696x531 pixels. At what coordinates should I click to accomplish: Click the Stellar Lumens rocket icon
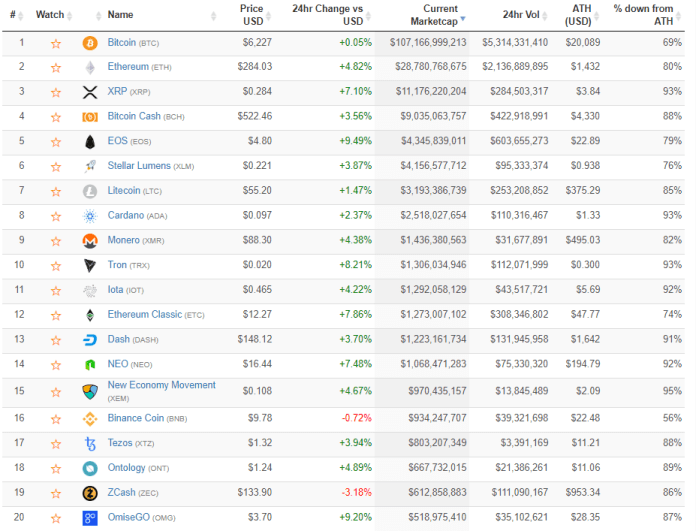pyautogui.click(x=90, y=166)
